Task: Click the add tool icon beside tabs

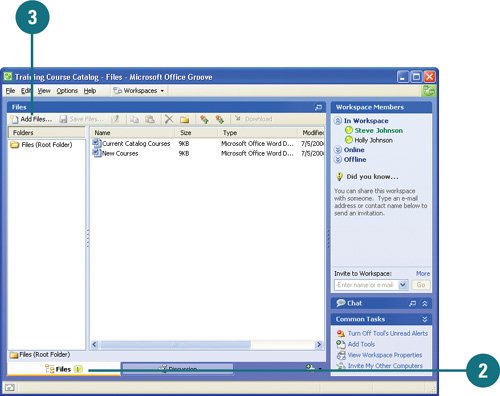Action: (x=311, y=367)
